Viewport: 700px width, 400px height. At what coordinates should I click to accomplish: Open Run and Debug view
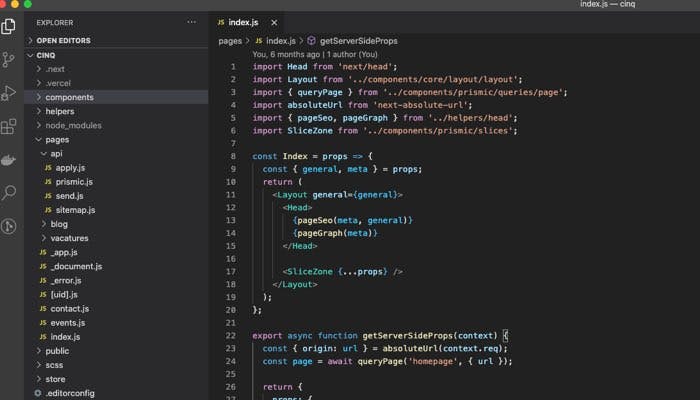click(8, 93)
